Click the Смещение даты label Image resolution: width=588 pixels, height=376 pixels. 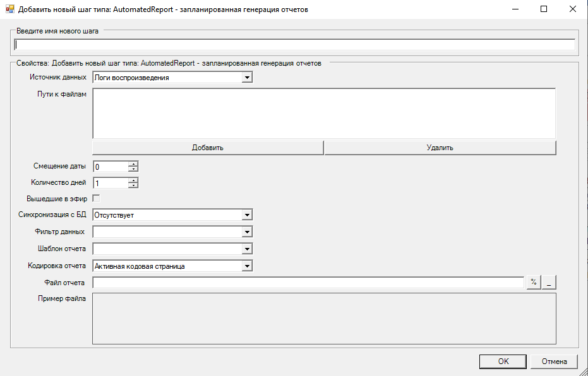pos(59,166)
